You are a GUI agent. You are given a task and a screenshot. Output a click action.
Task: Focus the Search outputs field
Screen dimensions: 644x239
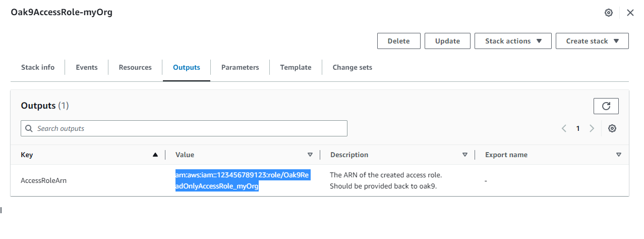[x=184, y=128]
